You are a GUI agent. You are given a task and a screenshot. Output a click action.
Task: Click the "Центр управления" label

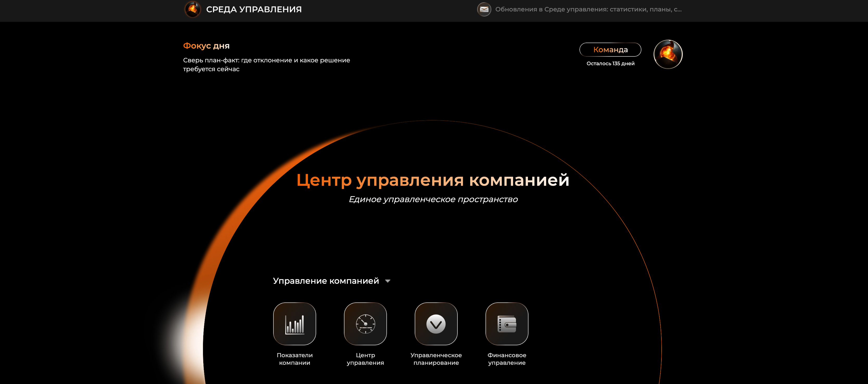pos(365,359)
